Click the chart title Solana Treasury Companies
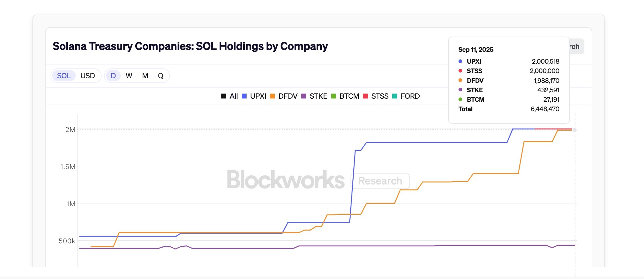Image resolution: width=644 pixels, height=279 pixels. coord(190,46)
